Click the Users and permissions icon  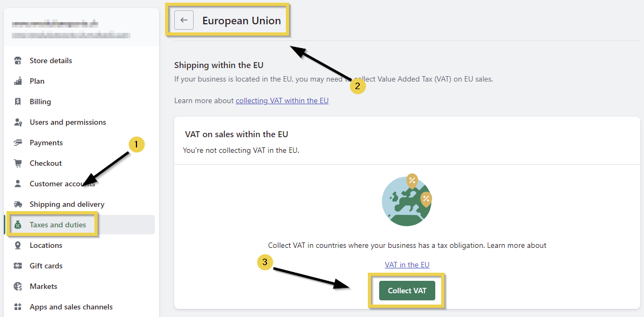(18, 122)
